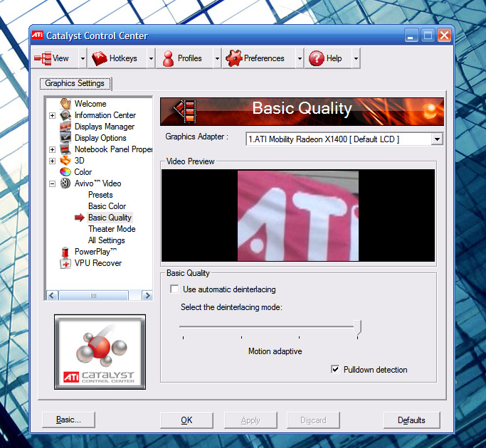Open Theater Mode settings
The height and width of the screenshot is (448, 486).
click(112, 229)
